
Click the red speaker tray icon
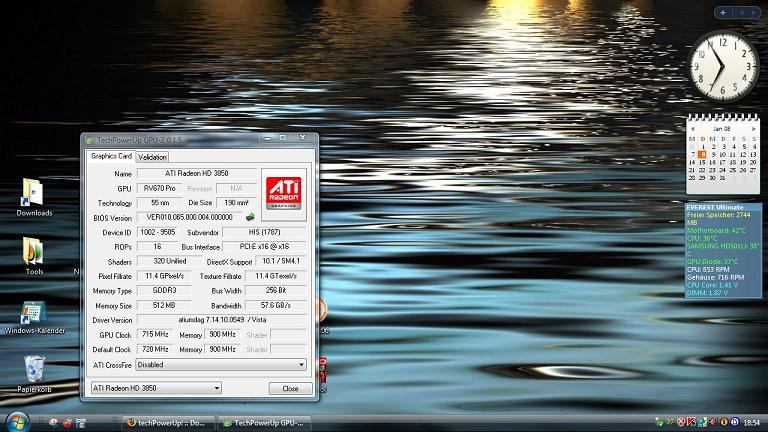[x=713, y=422]
